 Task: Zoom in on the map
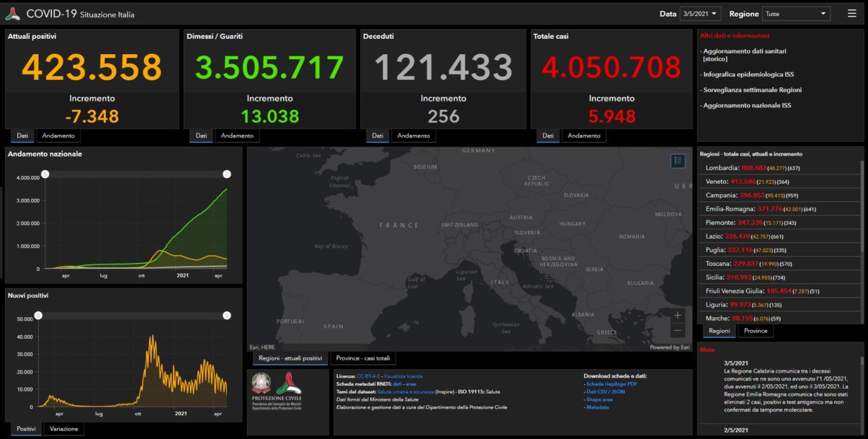pyautogui.click(x=678, y=315)
